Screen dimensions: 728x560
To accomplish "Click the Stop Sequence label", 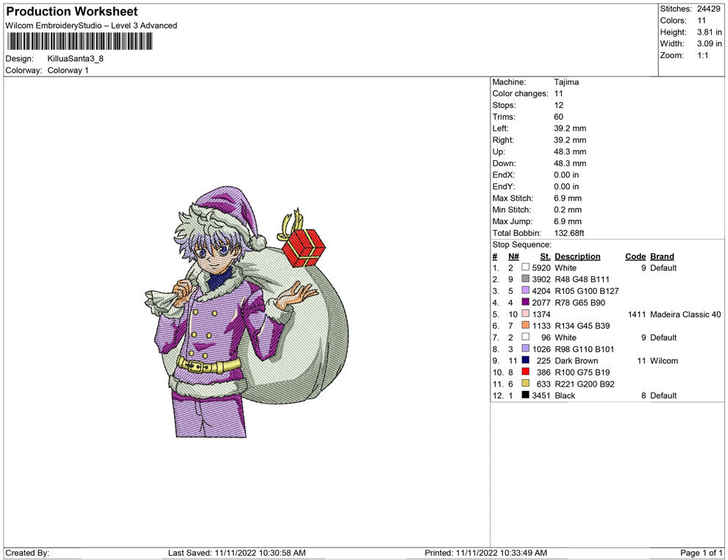I will [x=521, y=245].
